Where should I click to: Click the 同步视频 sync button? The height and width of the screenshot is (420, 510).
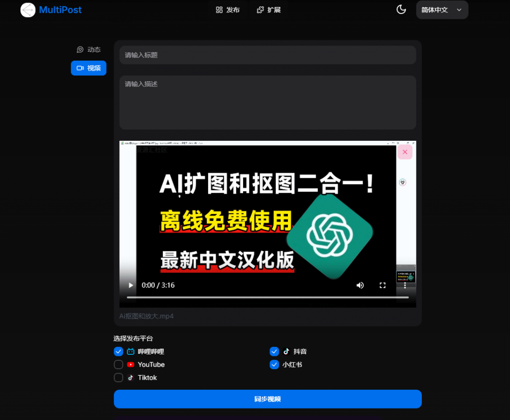[x=267, y=399]
